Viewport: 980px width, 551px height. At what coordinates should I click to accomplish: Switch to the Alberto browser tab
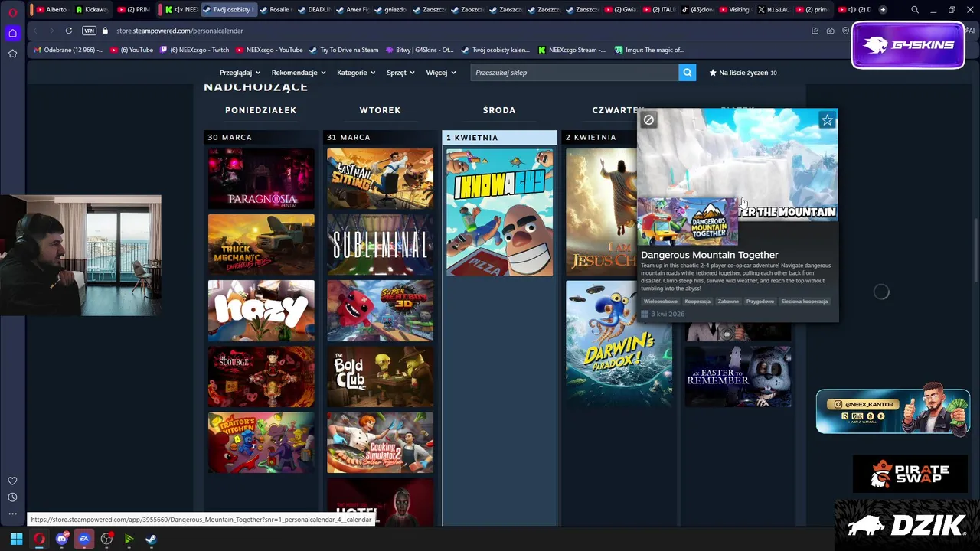[x=51, y=9]
